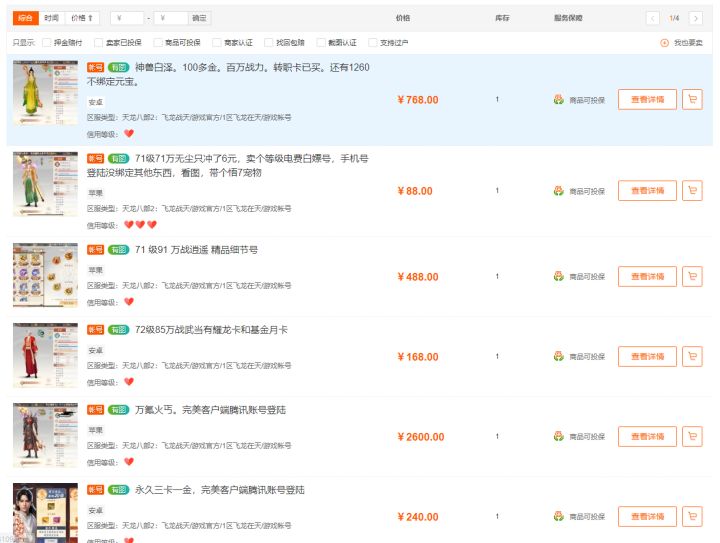Check the 找回包赔 filter option

269,43
